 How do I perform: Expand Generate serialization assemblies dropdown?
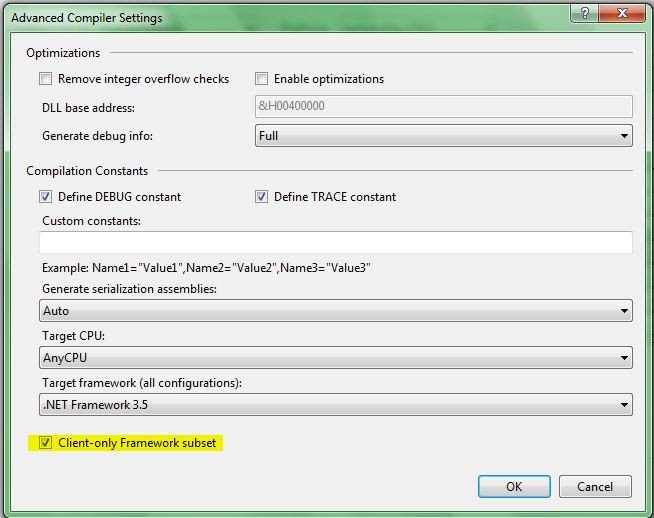coord(336,311)
